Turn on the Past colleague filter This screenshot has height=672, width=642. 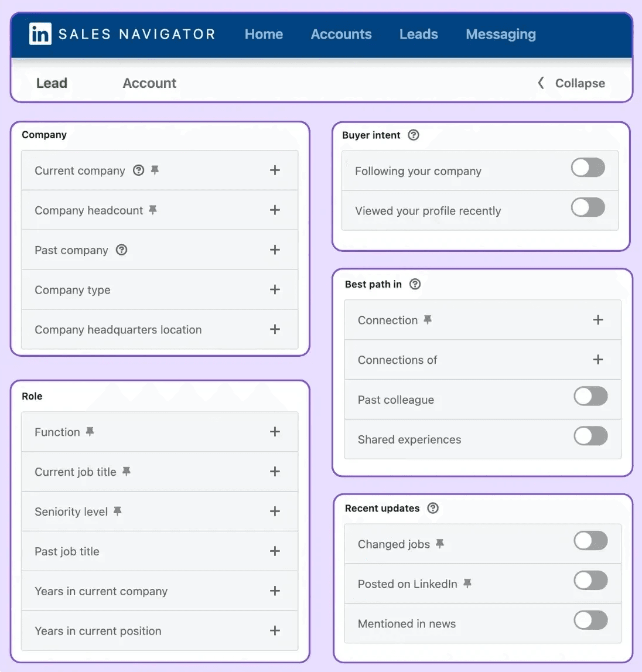pyautogui.click(x=590, y=397)
